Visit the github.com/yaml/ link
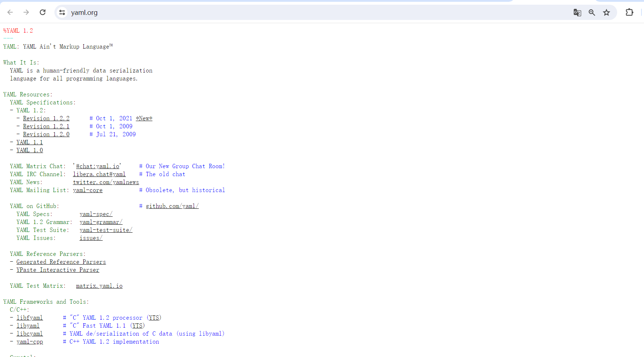 coord(172,206)
